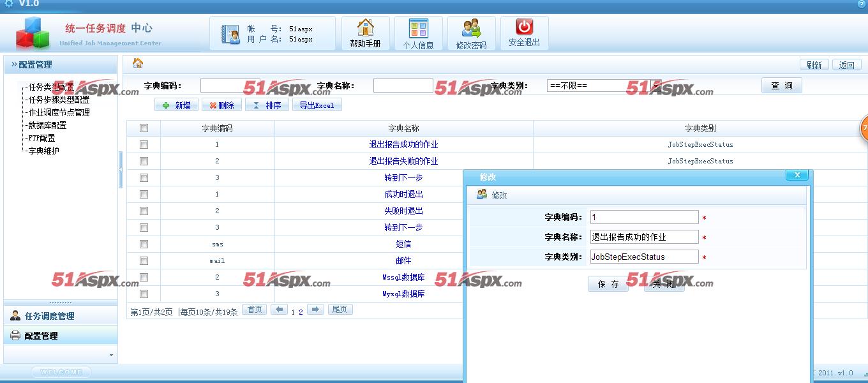868x383 pixels.
Task: Open the 退出报告成功的作业 link
Action: click(403, 145)
